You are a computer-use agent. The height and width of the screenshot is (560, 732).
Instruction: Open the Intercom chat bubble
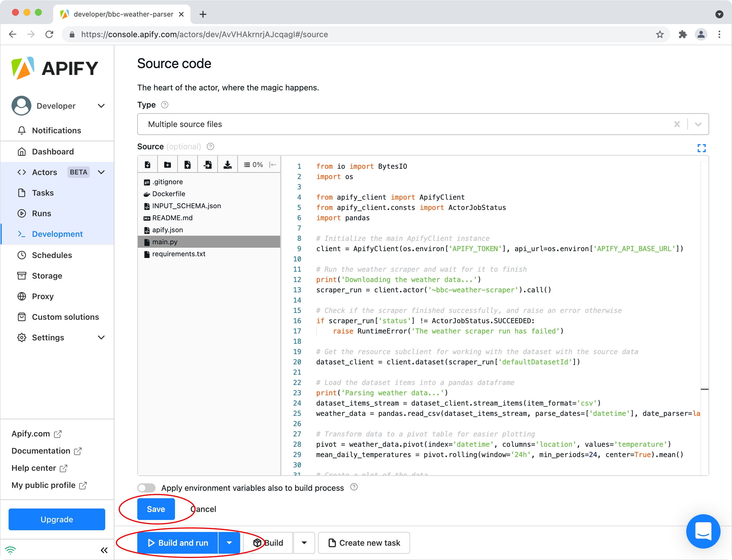pos(703,531)
